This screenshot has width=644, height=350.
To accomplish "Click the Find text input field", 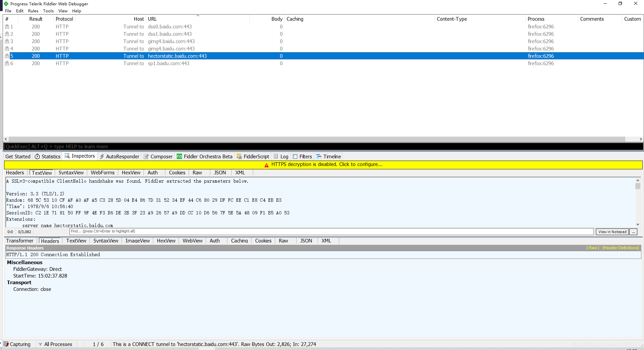I will (331, 231).
